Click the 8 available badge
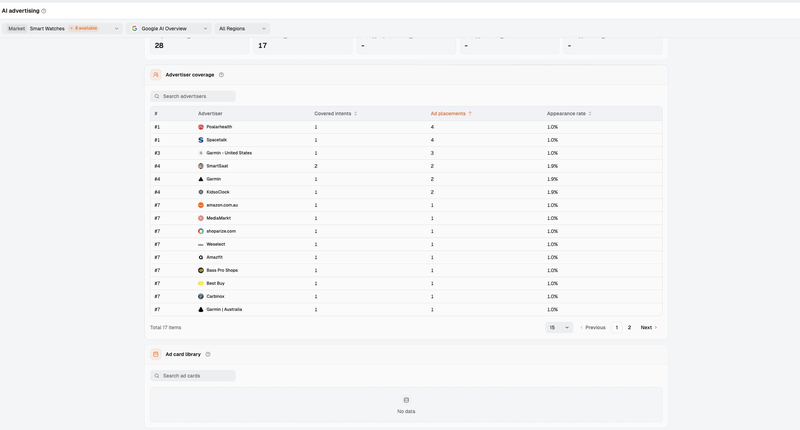 click(84, 29)
